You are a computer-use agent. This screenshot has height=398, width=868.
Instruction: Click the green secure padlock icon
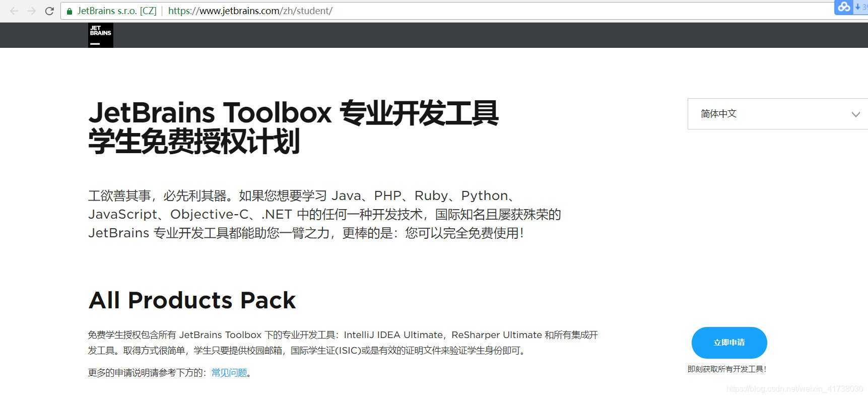coord(70,11)
